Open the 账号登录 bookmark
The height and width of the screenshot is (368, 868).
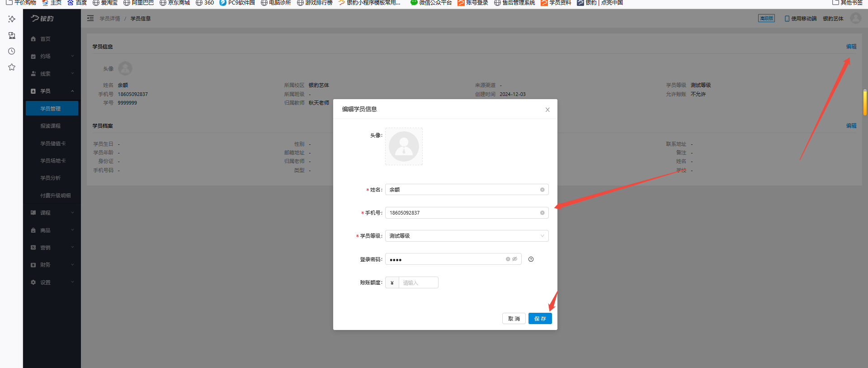473,3
